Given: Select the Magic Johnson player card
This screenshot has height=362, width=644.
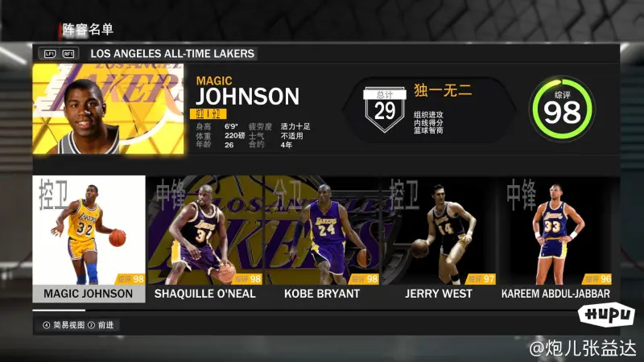Looking at the screenshot, I should [89, 239].
